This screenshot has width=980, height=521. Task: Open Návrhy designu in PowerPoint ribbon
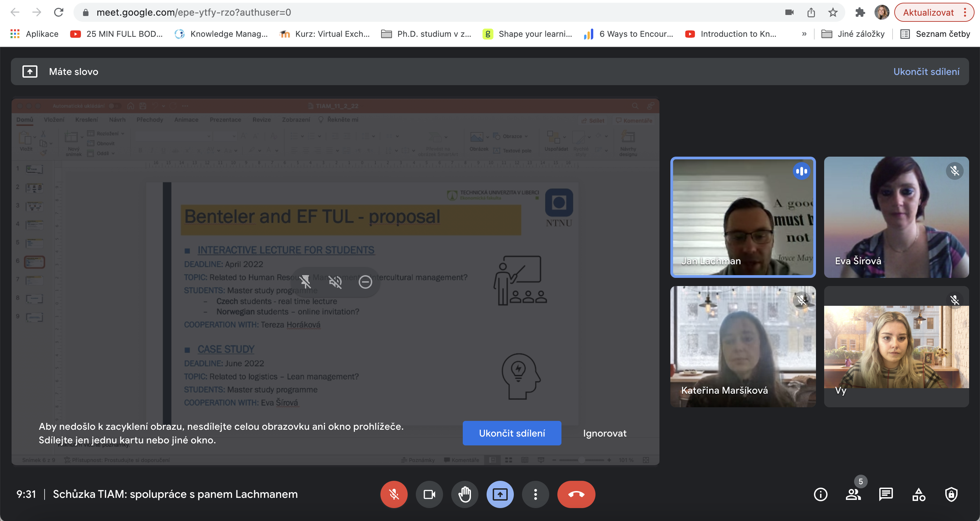628,143
